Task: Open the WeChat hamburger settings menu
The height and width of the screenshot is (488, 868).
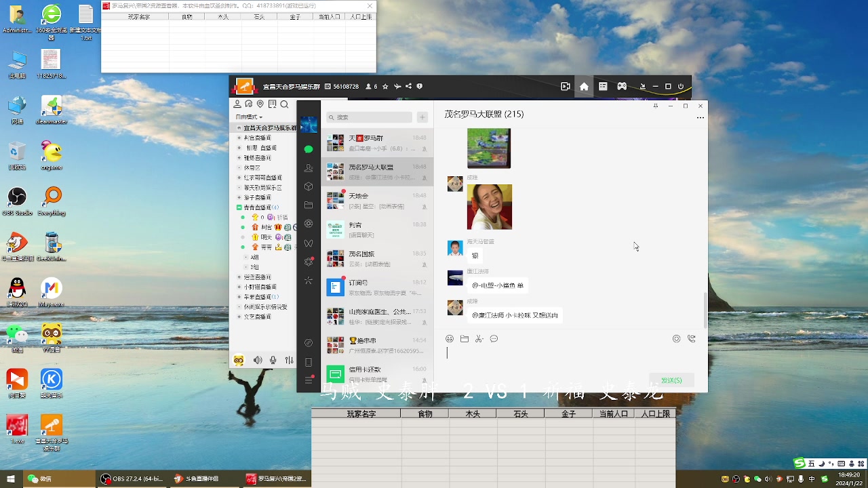Action: [309, 380]
